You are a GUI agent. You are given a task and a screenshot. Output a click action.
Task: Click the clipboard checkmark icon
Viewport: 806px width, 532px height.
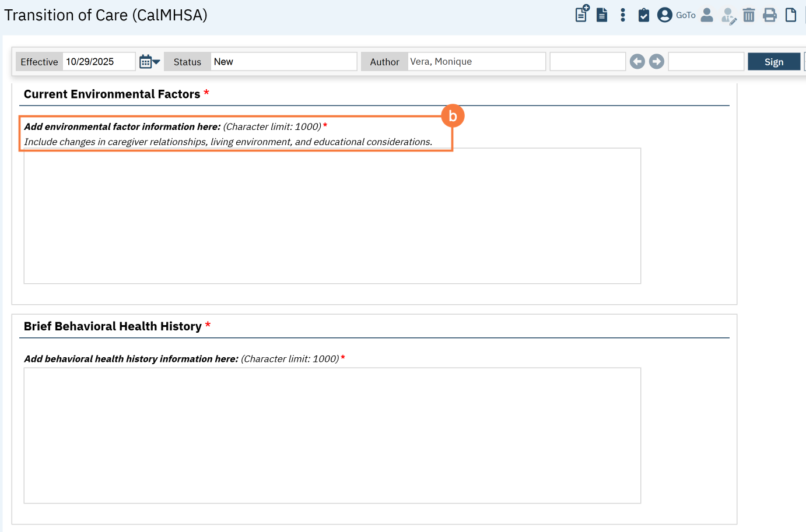[x=644, y=15]
